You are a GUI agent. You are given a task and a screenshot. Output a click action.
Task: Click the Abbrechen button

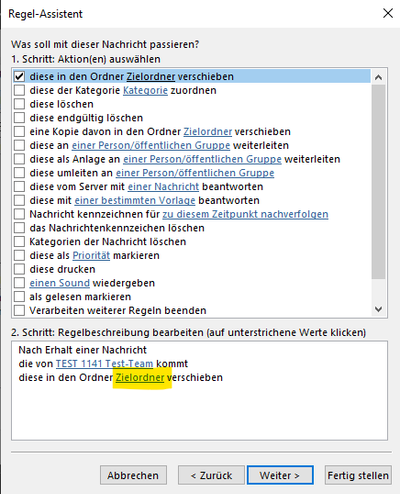(133, 475)
